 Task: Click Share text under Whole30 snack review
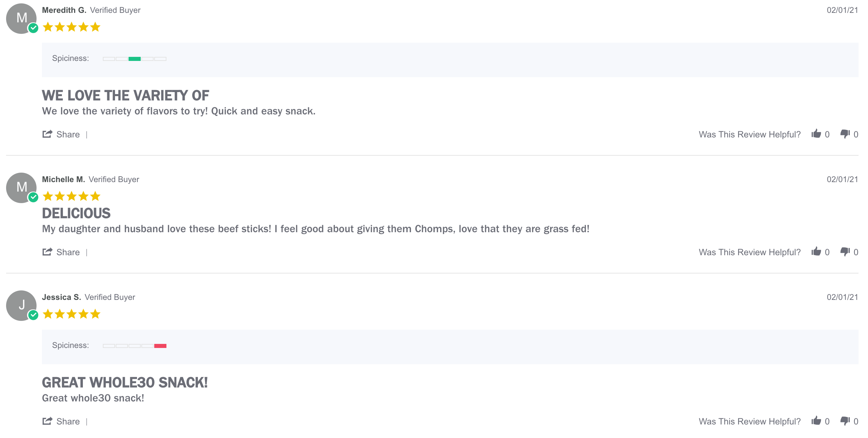tap(68, 421)
